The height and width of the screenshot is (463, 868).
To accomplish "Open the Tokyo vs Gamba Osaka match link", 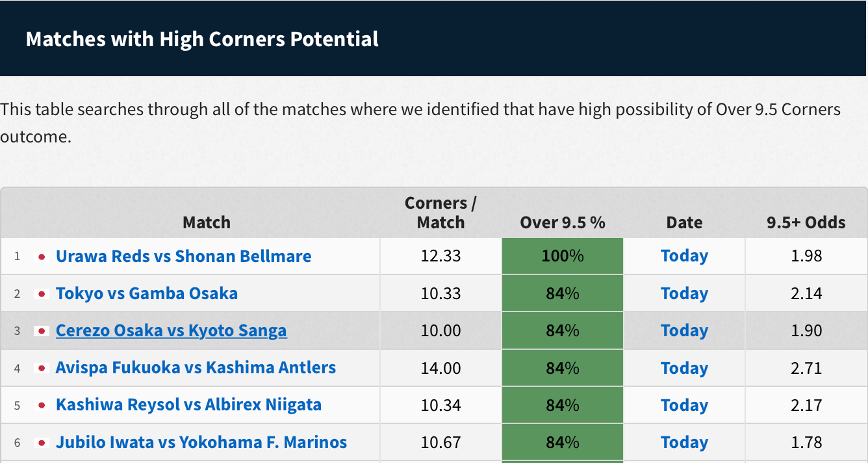I will (x=146, y=293).
